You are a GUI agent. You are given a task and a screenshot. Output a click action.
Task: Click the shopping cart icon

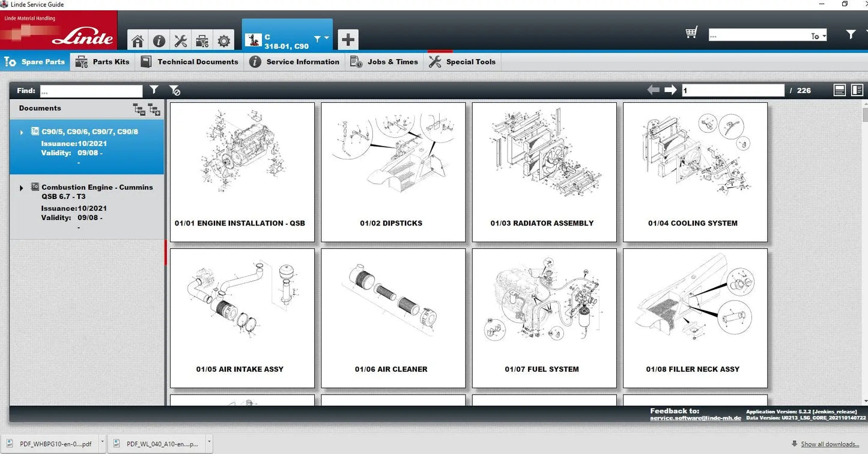point(691,32)
